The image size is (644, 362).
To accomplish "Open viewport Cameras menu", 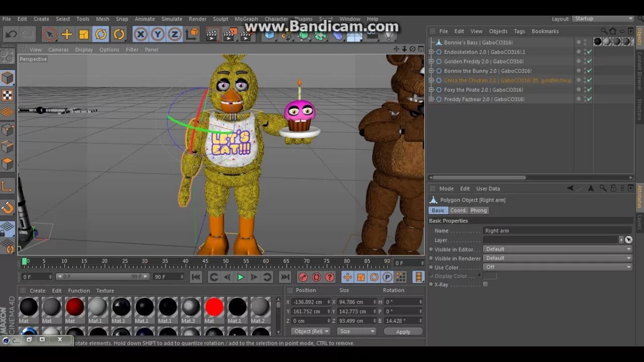I will [58, 50].
